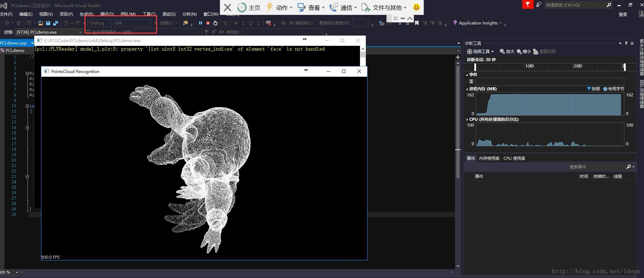Restart the debugging session

pos(215,23)
